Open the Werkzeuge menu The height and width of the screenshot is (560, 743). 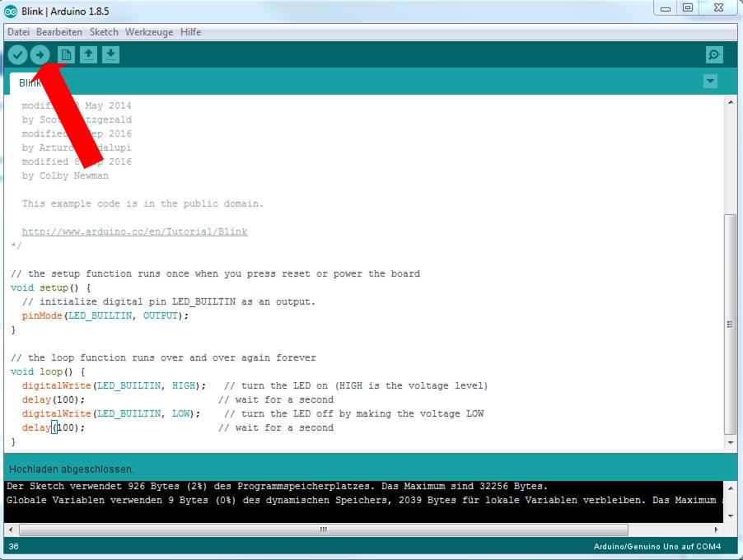pos(149,32)
